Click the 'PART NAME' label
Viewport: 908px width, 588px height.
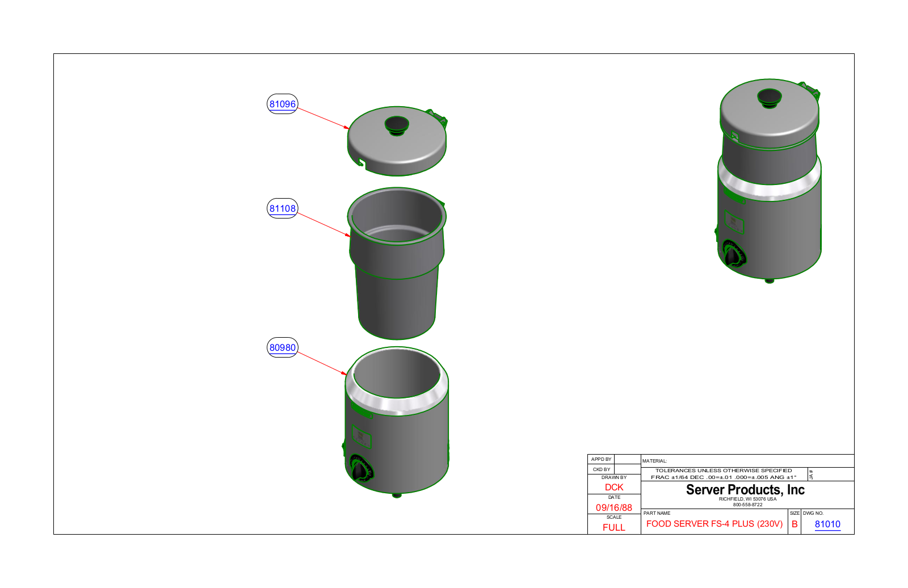pos(657,513)
